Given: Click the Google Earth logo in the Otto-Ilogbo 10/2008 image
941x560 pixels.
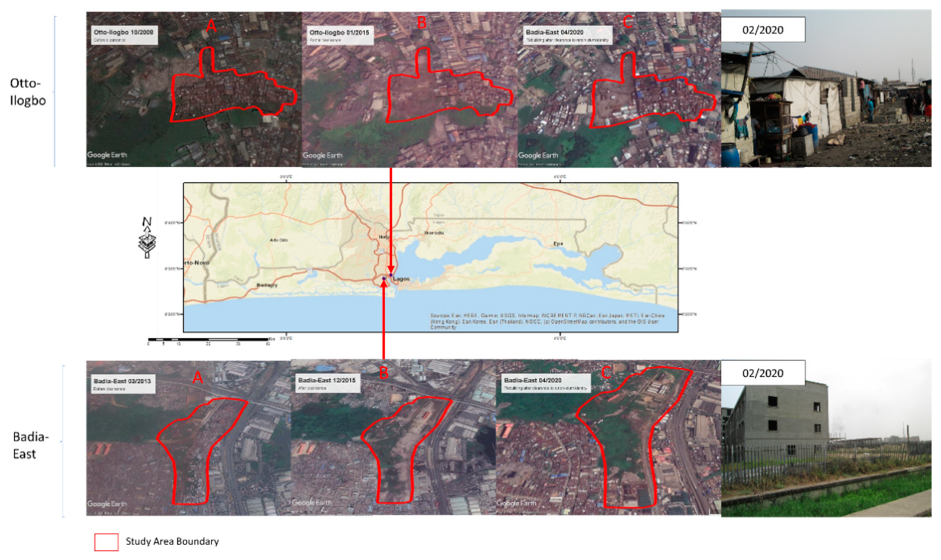Looking at the screenshot, I should [x=107, y=155].
